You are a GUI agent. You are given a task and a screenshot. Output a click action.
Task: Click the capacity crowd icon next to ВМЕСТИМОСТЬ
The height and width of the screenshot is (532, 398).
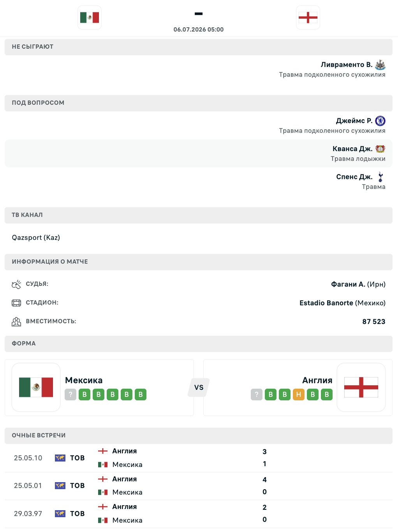coord(16,322)
